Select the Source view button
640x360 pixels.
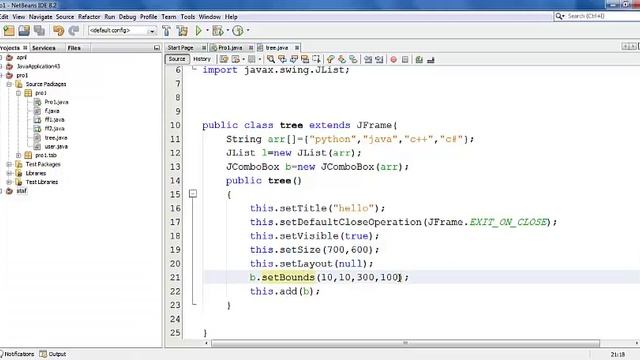click(x=177, y=59)
